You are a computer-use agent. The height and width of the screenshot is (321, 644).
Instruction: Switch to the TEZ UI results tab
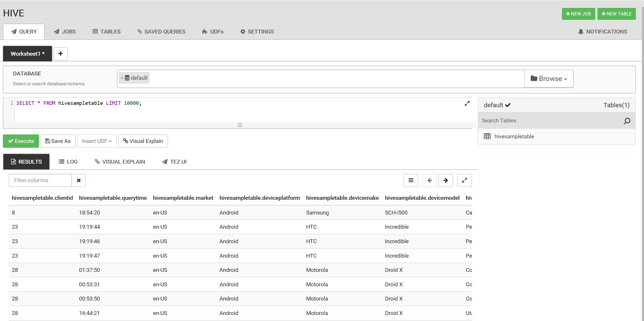coord(174,162)
